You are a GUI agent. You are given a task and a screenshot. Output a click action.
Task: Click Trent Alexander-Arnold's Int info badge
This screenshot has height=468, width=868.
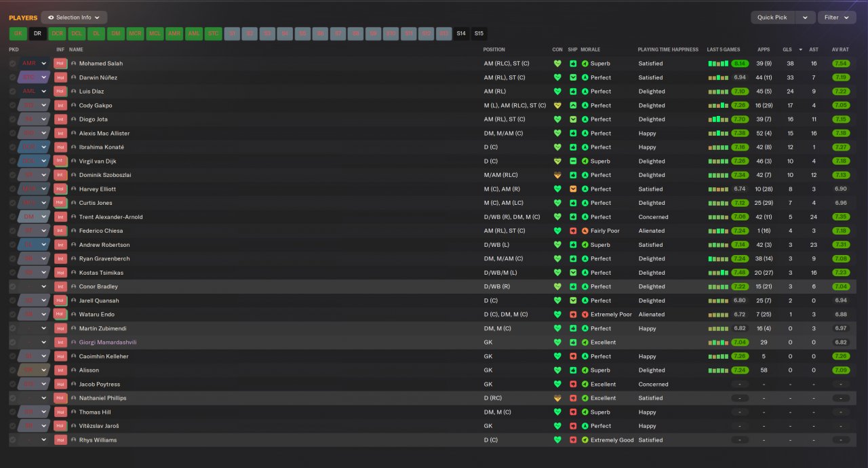60,217
